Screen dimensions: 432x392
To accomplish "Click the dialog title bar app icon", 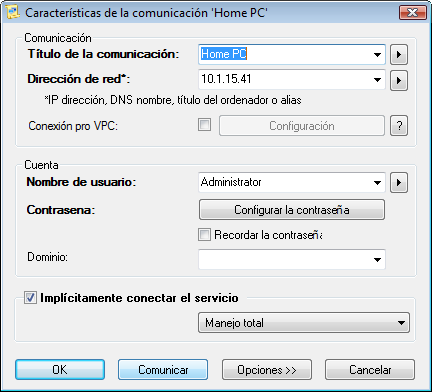I will 13,12.
